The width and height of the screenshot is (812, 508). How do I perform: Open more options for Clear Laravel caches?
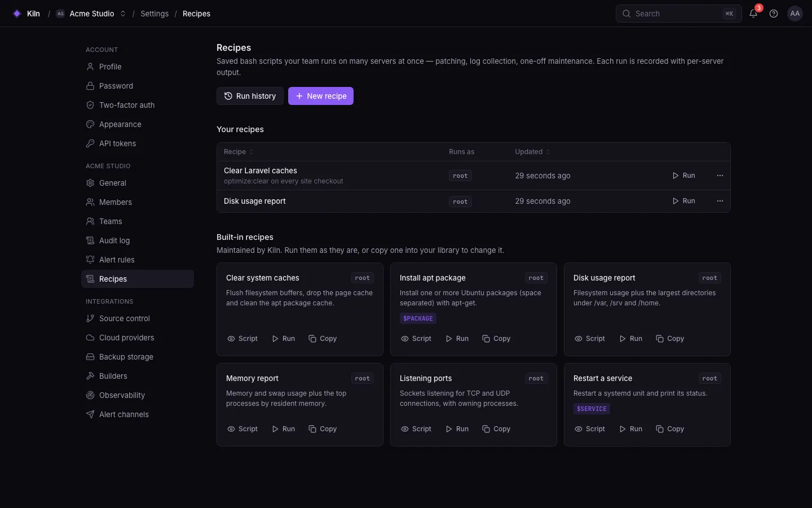coord(720,176)
